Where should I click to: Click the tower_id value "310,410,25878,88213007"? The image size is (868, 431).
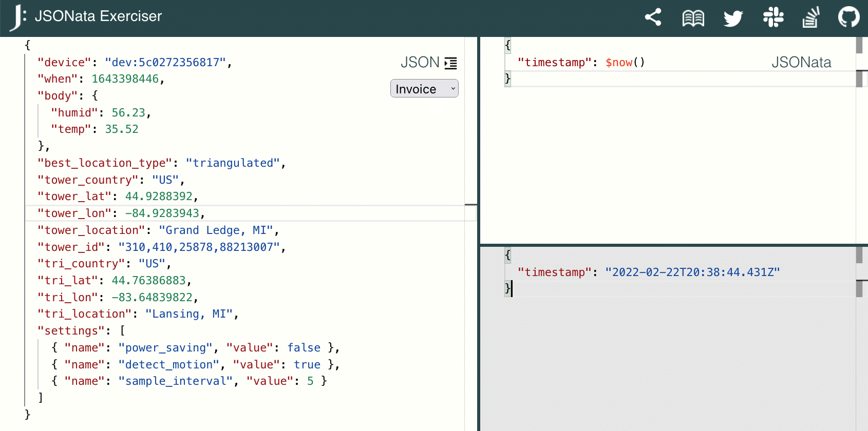click(x=199, y=247)
